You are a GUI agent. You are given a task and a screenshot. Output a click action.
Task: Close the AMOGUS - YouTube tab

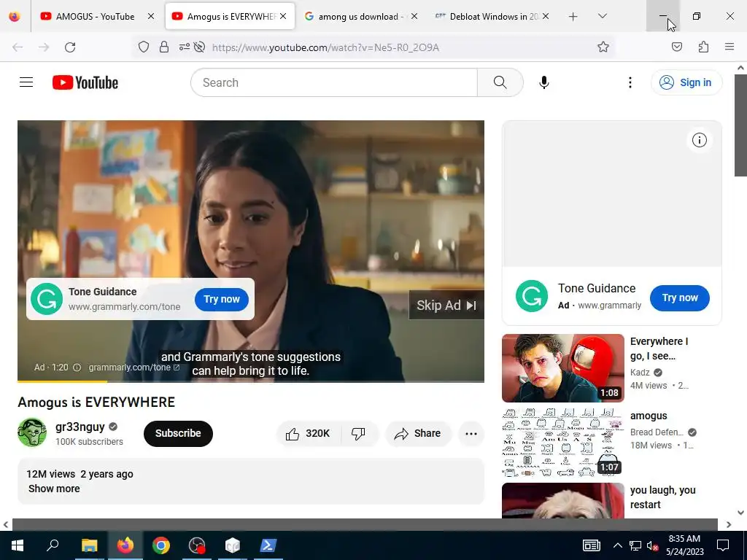[151, 16]
